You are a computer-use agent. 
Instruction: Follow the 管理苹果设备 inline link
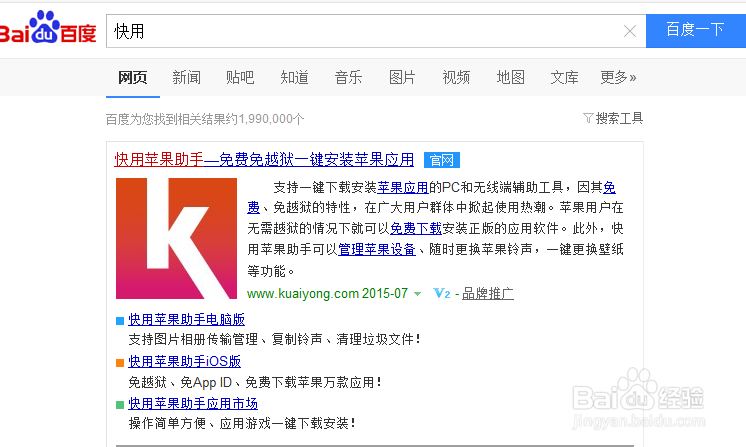tap(376, 249)
